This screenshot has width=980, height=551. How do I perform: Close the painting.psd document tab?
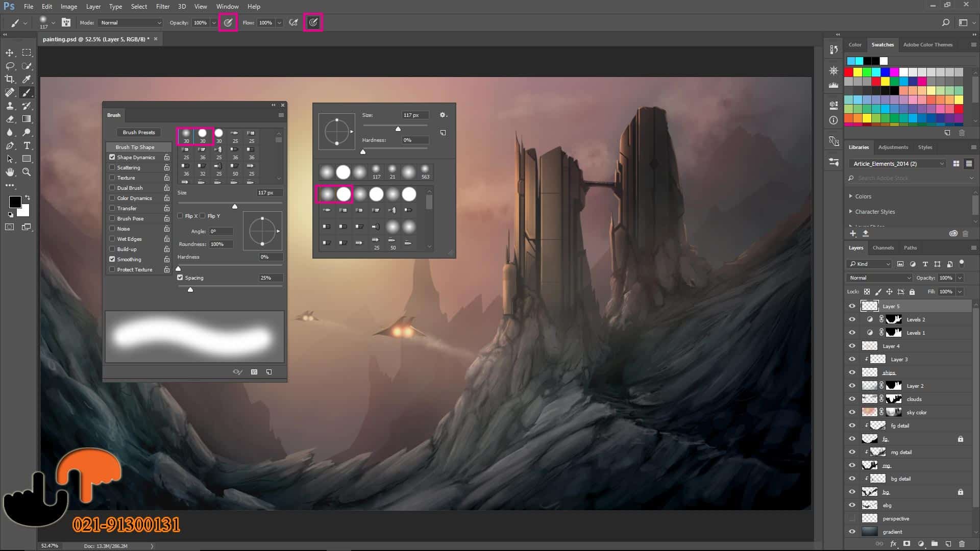(x=156, y=39)
